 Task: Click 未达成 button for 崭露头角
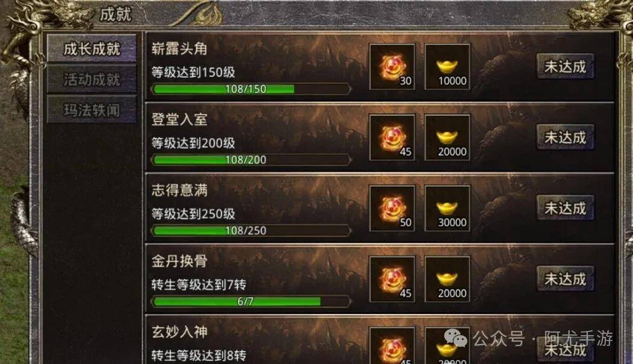click(565, 66)
